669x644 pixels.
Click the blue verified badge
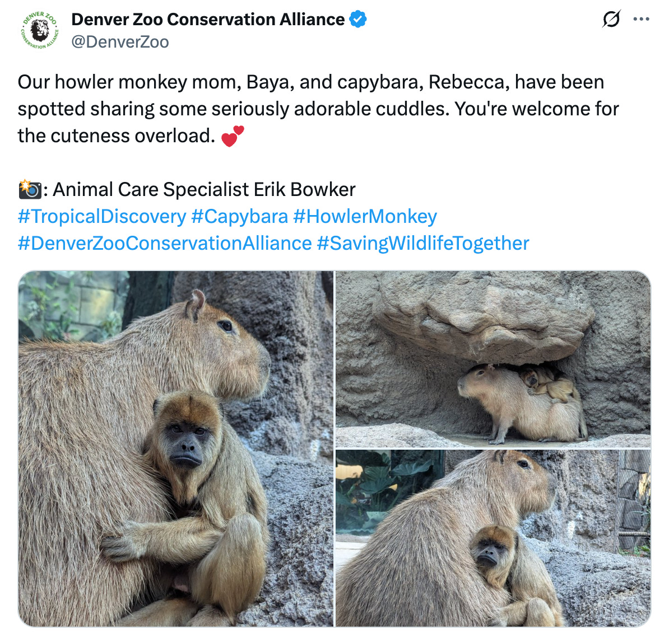357,18
